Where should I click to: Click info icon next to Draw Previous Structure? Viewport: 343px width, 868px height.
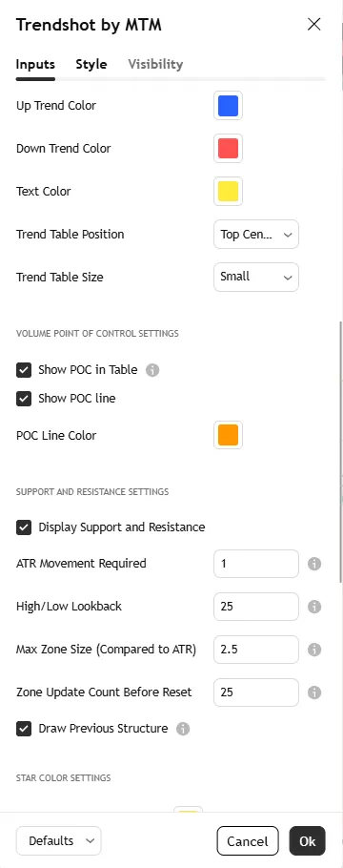coord(183,729)
